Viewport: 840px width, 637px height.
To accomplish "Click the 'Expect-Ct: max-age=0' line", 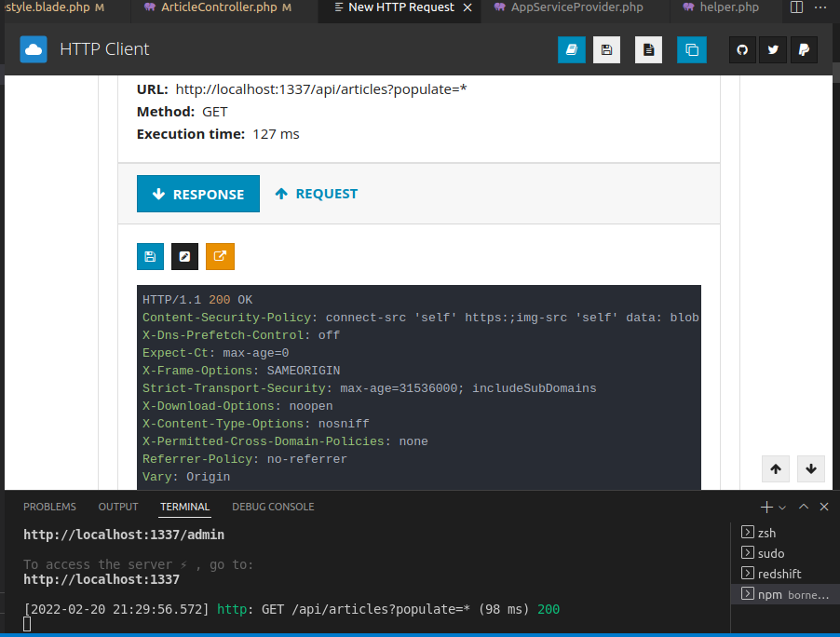I will click(x=215, y=353).
